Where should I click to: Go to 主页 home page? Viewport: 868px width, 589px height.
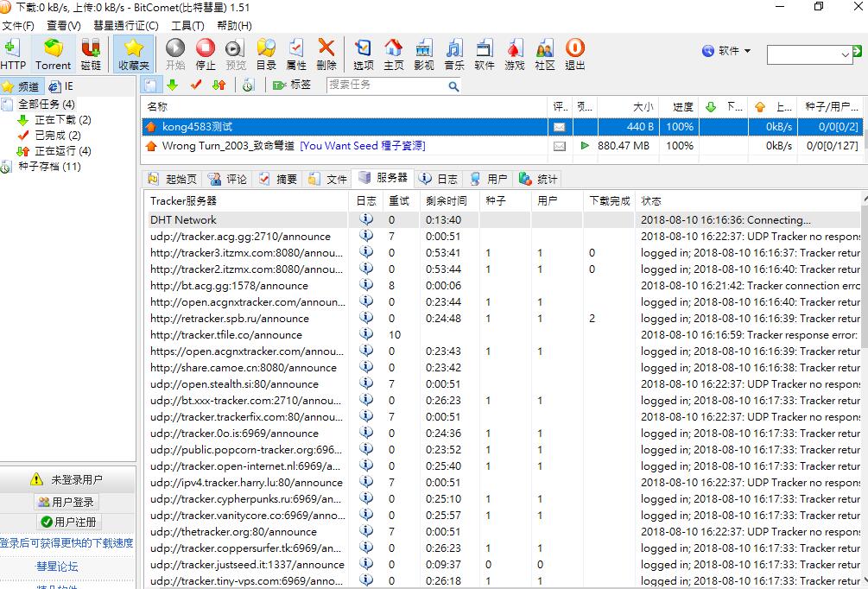[394, 54]
